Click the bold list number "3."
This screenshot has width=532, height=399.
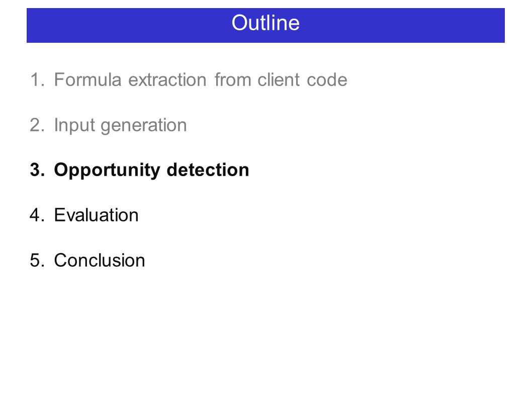[37, 170]
